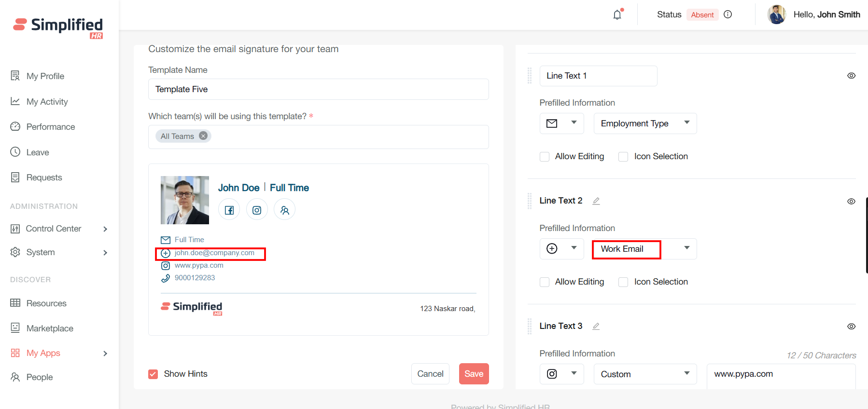This screenshot has width=868, height=409.
Task: Check Icon Selection under Line Text 2
Action: tap(623, 282)
